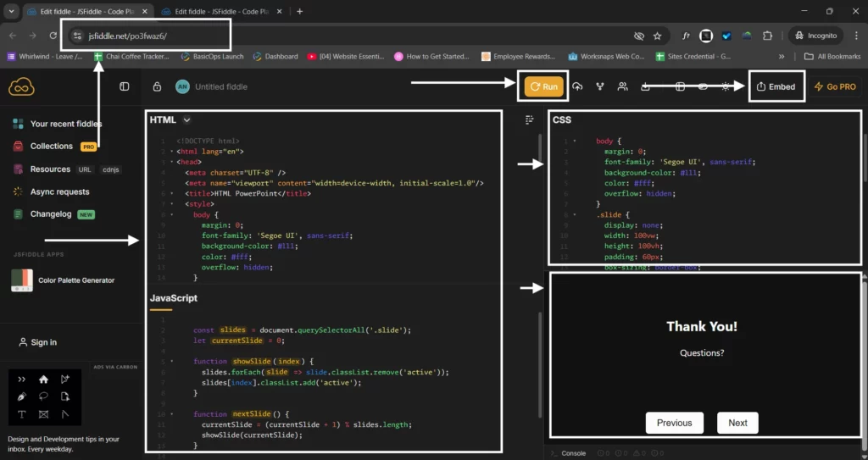Click the Untitled fiddle title field

(221, 86)
